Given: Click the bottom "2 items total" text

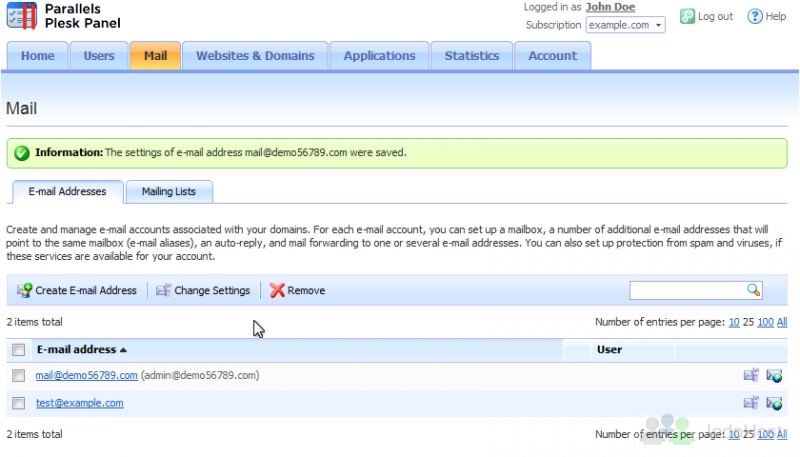Looking at the screenshot, I should coord(34,435).
